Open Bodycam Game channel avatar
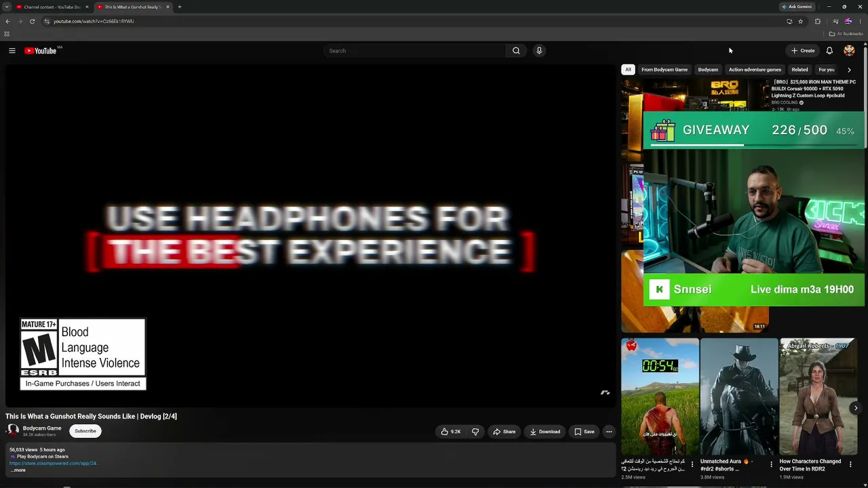 pyautogui.click(x=13, y=431)
